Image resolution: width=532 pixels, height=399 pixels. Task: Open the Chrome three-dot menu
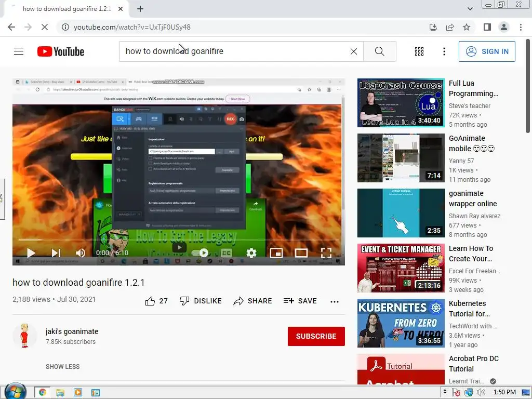point(521,27)
